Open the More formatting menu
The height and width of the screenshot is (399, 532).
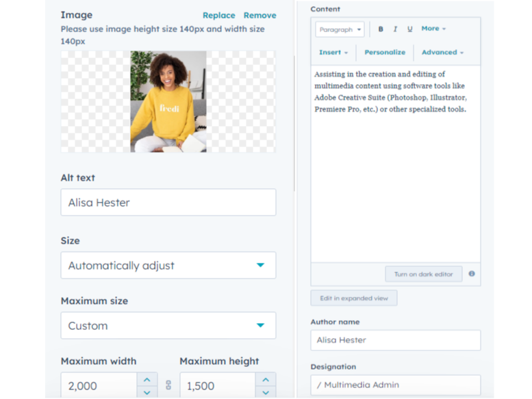(x=433, y=29)
